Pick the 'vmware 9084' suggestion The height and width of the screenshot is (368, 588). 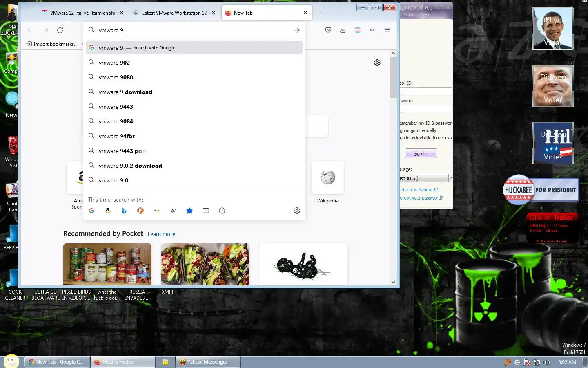click(194, 121)
